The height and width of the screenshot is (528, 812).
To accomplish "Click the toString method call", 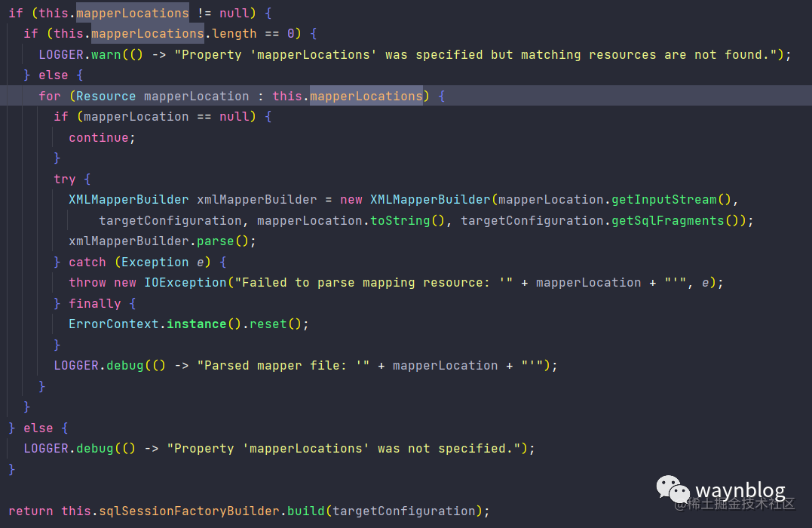I will click(400, 221).
